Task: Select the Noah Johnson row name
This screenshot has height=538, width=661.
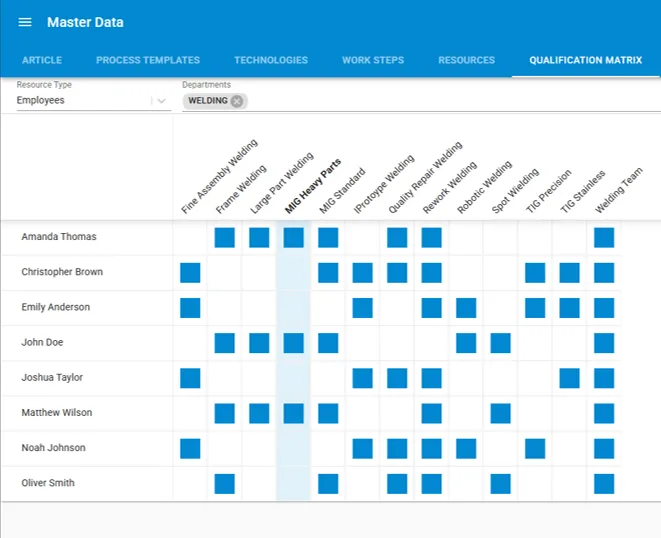Action: (x=54, y=448)
